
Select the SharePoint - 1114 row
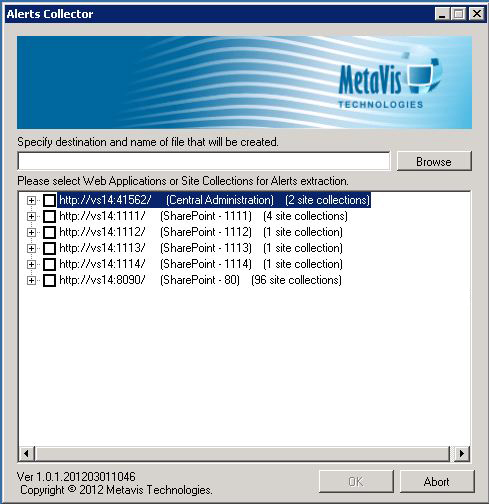click(201, 264)
